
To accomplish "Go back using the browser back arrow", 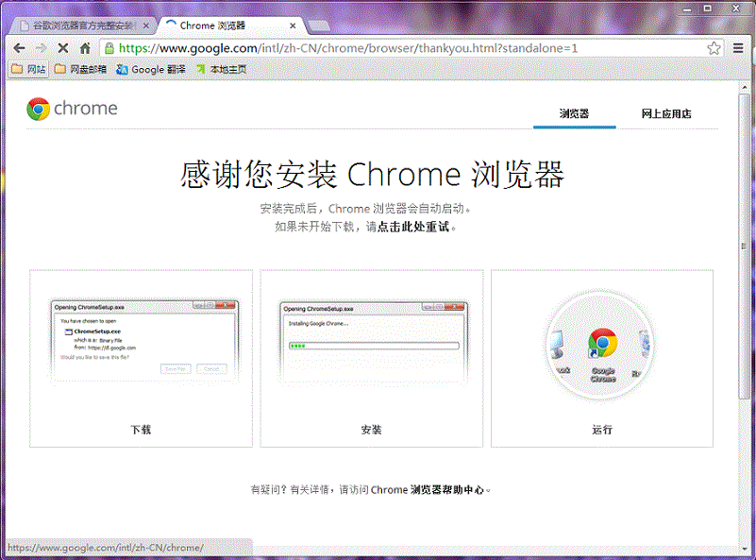I will [x=19, y=48].
